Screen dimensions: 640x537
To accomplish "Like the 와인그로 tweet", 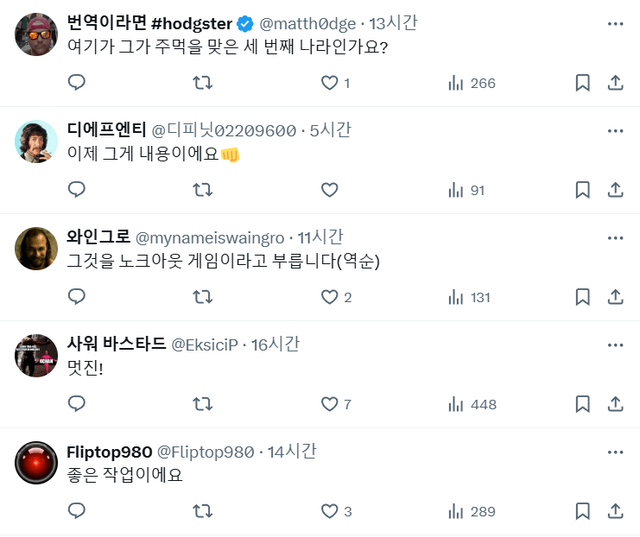I will 329,297.
